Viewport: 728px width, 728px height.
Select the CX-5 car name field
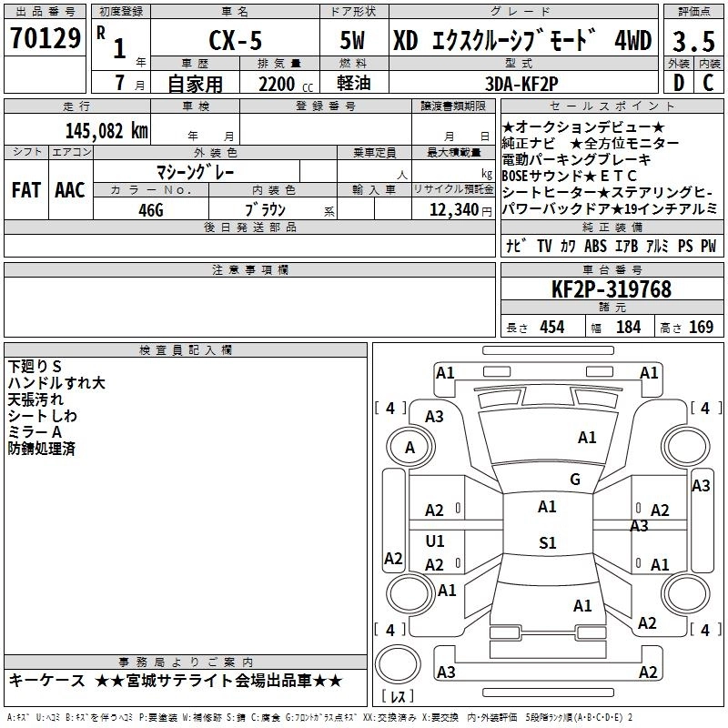[232, 42]
